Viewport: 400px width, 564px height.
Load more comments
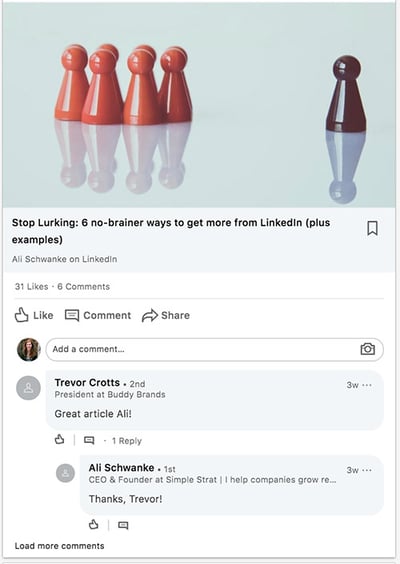[x=59, y=546]
